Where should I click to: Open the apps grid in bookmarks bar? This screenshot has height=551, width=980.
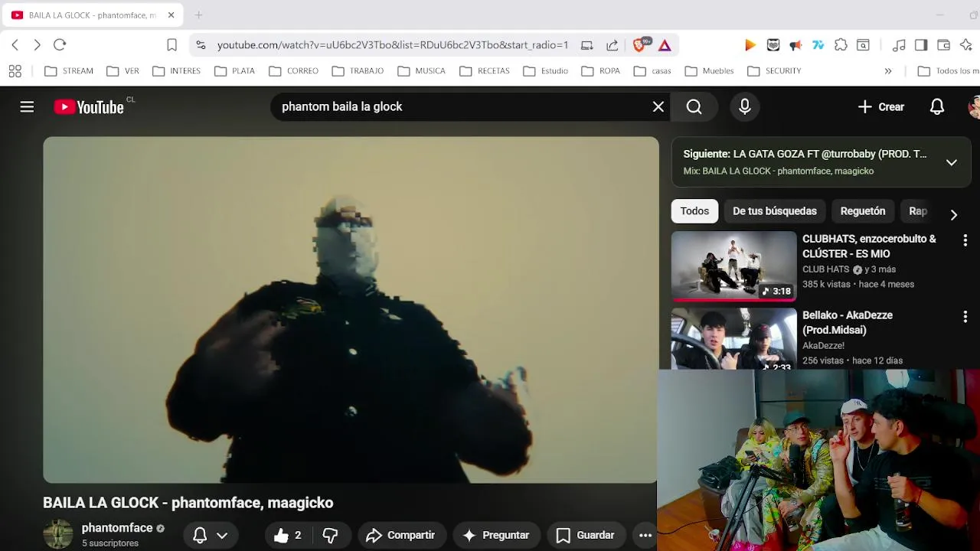(x=15, y=71)
